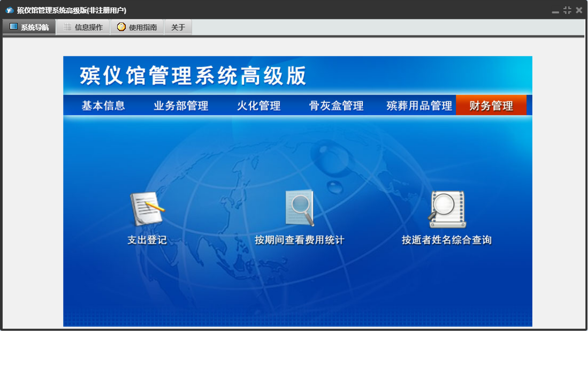Select 殡葬用品管理 navigation menu
Screen dimensions: 588x387
[x=419, y=105]
